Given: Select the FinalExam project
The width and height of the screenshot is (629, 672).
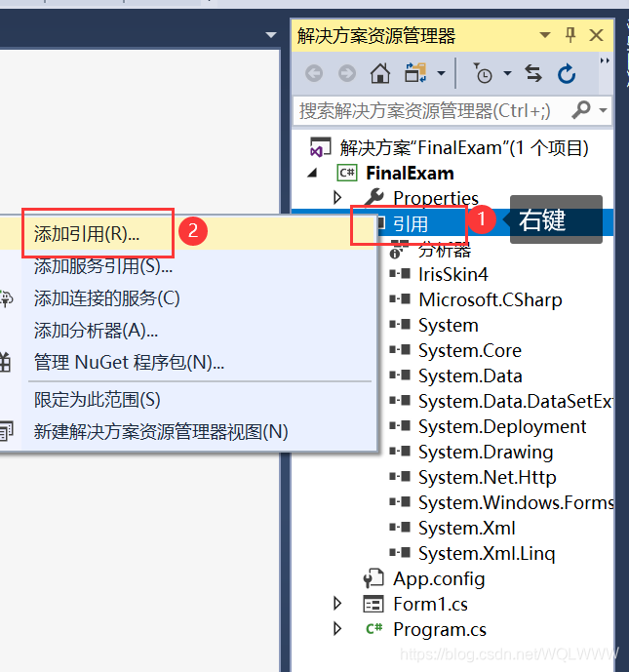Looking at the screenshot, I should [x=410, y=174].
